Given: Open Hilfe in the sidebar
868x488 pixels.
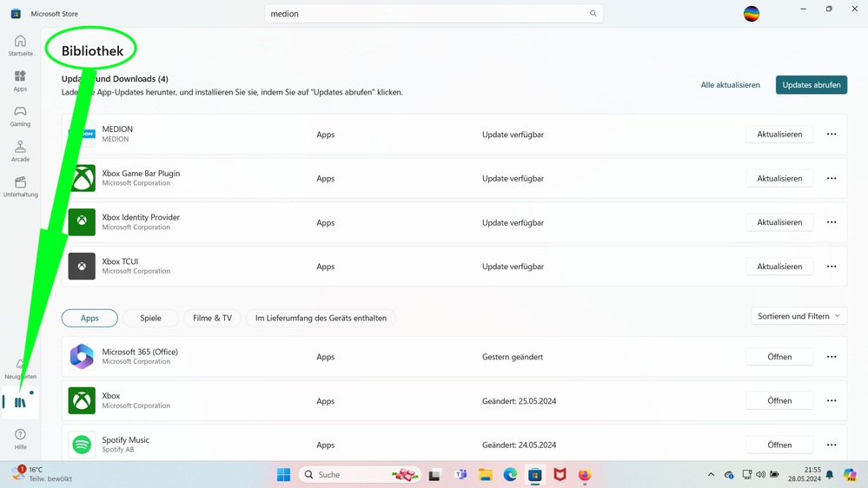Looking at the screenshot, I should pos(21,439).
